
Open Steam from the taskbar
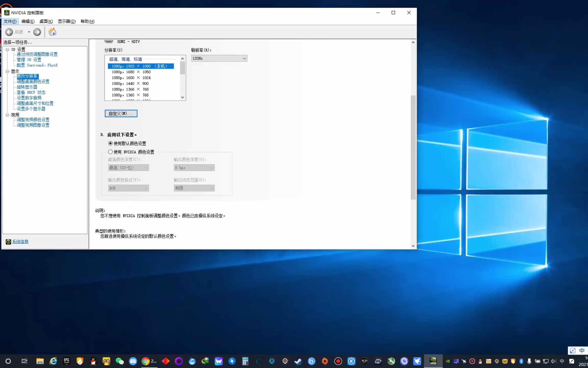pos(298,361)
